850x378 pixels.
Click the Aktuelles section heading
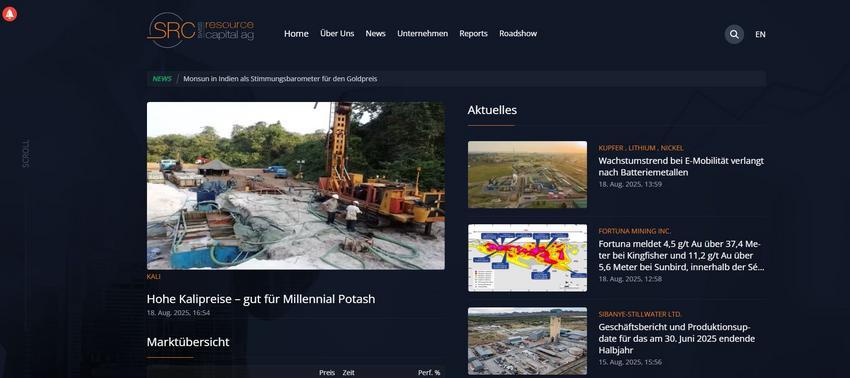pos(492,110)
